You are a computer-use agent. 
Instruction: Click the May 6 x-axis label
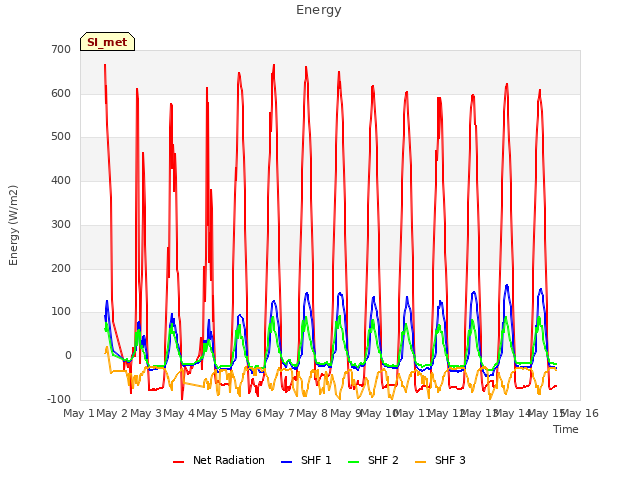[246, 414]
